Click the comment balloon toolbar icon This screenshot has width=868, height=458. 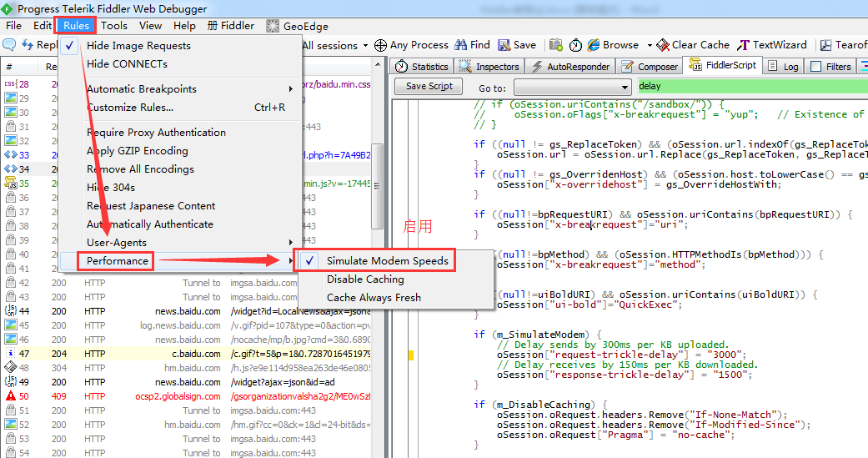[x=9, y=44]
